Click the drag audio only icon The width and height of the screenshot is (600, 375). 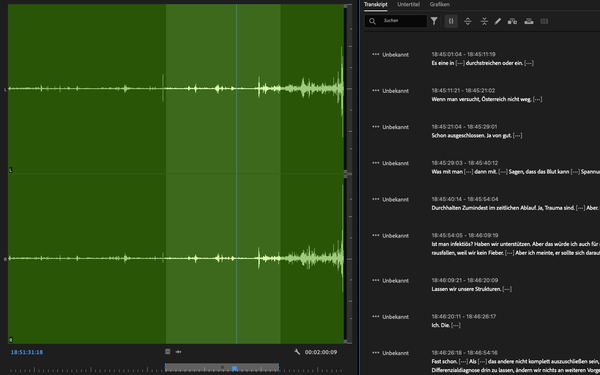point(178,352)
